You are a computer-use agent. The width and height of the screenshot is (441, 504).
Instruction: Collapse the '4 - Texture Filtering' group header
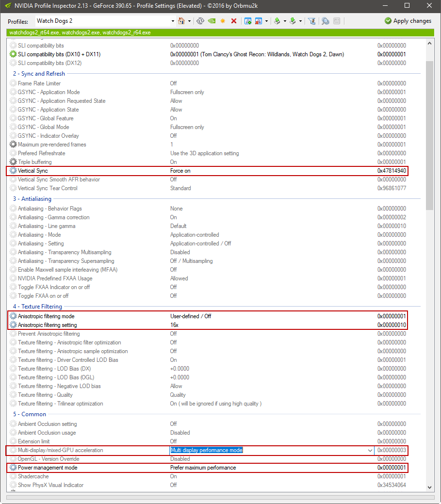point(38,307)
